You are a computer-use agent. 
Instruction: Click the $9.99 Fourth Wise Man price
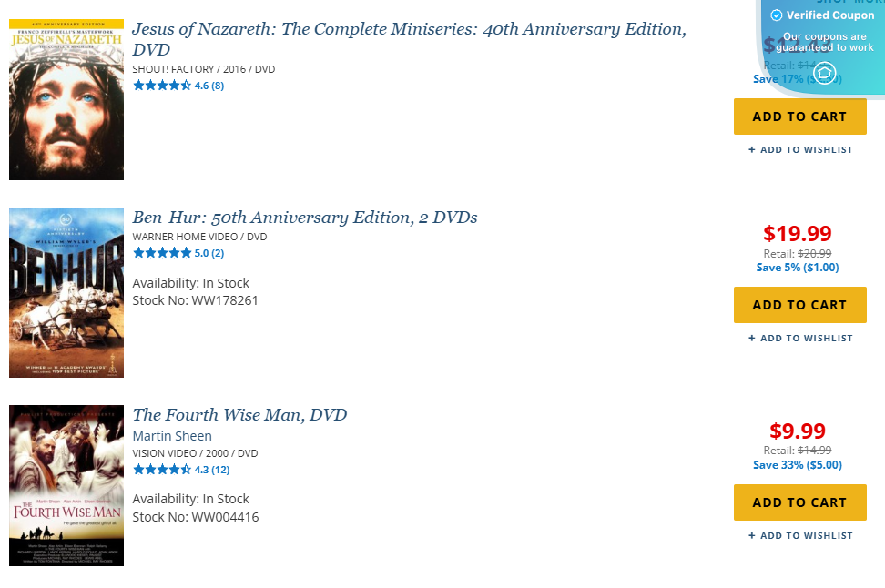tap(798, 431)
